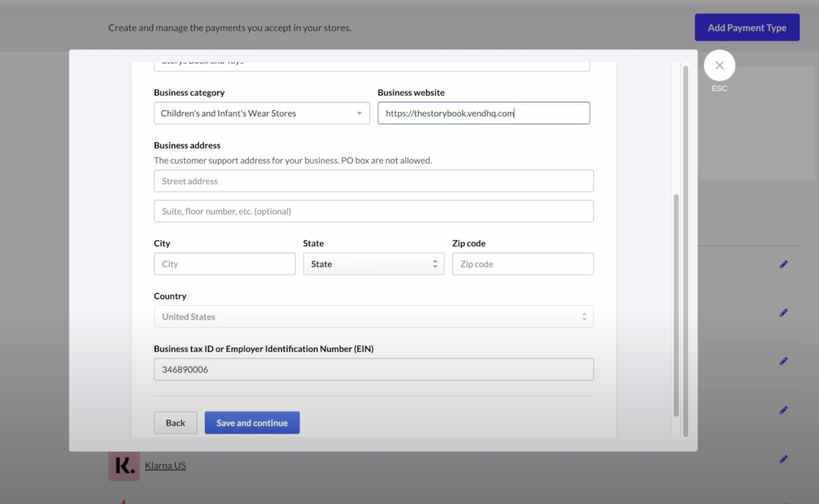
Task: Click the second pencil edit icon in payment list
Action: click(784, 312)
